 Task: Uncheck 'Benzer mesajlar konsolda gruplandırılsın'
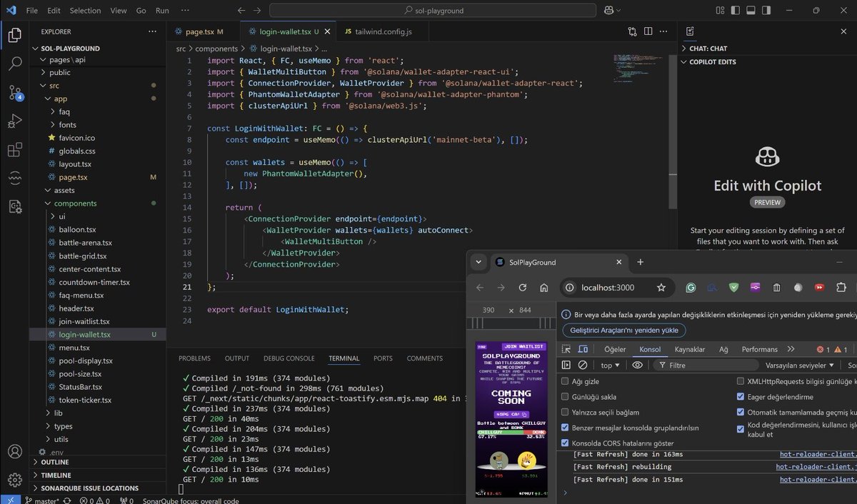click(x=566, y=428)
